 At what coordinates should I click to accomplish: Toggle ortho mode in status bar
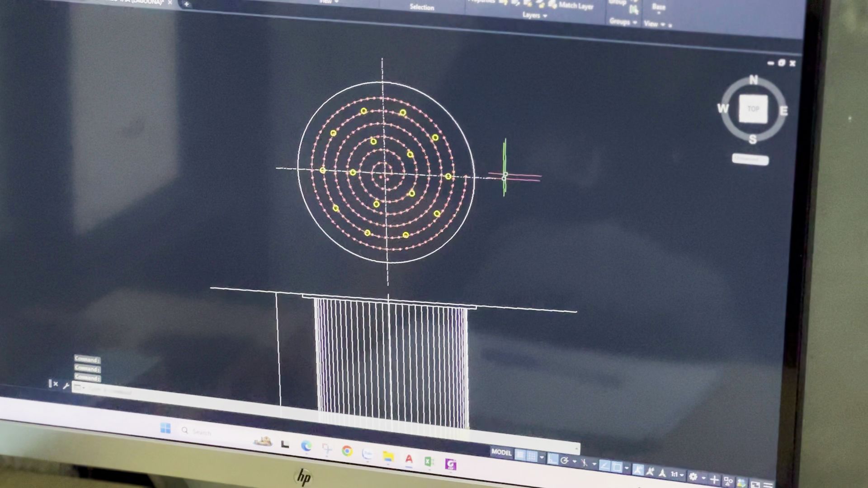552,459
